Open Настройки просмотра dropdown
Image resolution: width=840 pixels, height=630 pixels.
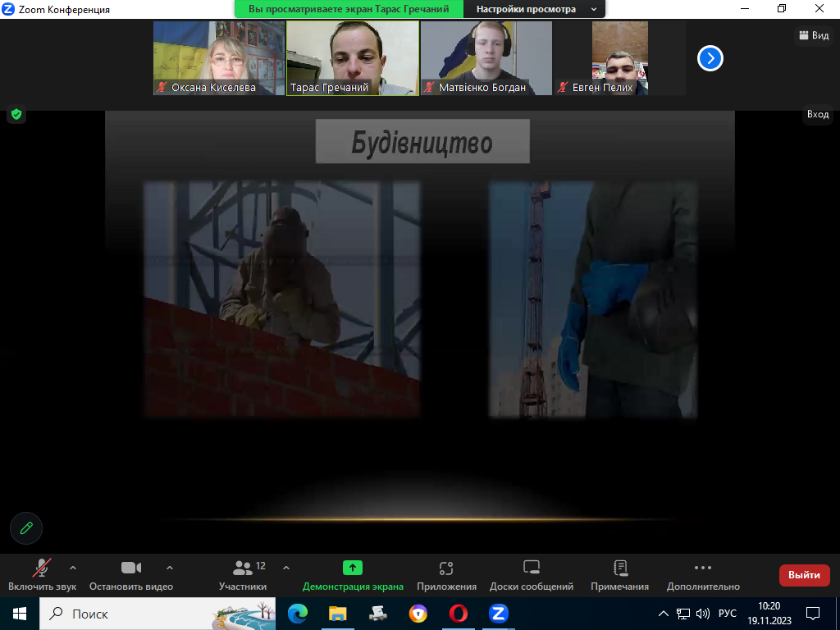[x=534, y=9]
